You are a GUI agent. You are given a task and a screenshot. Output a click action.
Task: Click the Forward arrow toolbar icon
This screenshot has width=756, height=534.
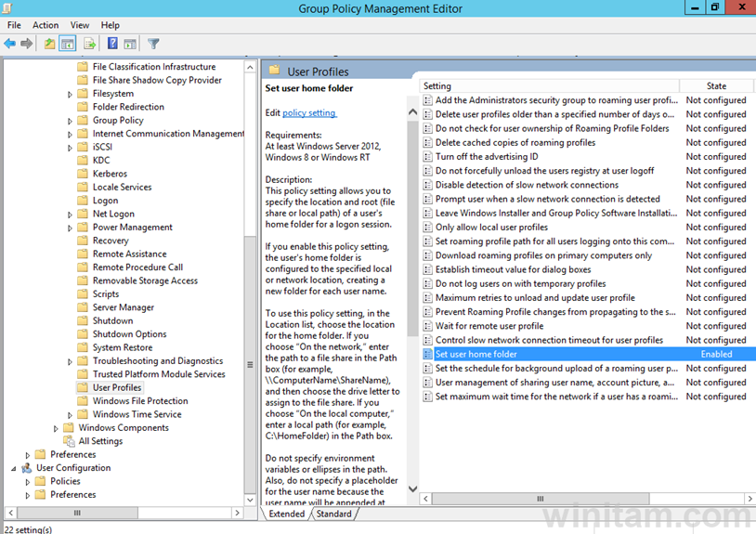coord(27,44)
